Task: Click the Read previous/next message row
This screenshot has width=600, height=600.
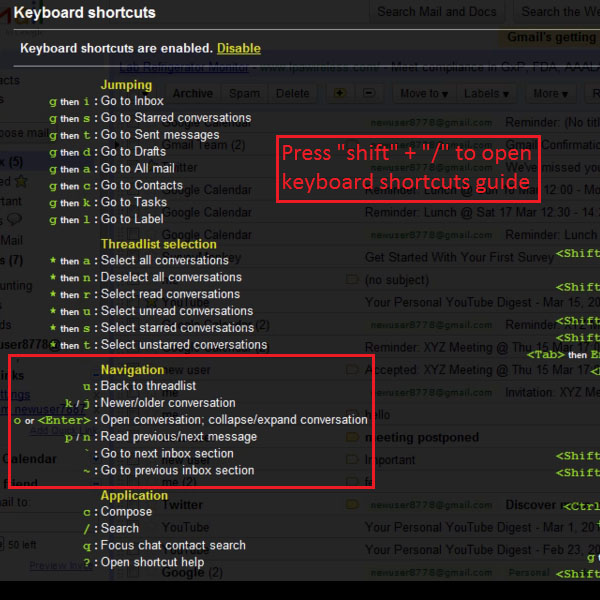Action: pyautogui.click(x=161, y=436)
